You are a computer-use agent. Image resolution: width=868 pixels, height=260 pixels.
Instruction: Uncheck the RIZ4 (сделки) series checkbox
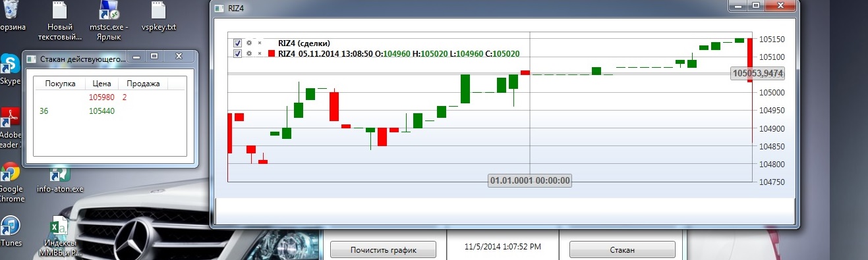tap(238, 43)
